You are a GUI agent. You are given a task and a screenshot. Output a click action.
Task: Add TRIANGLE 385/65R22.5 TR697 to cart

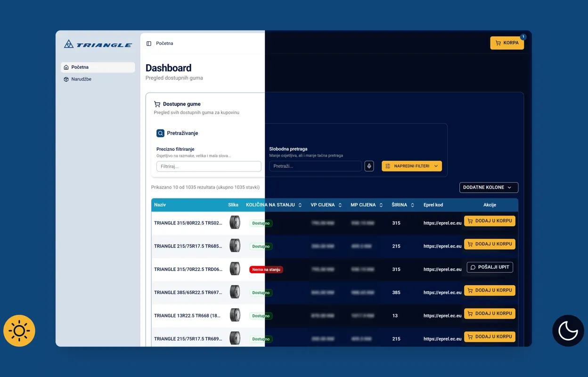tap(490, 290)
